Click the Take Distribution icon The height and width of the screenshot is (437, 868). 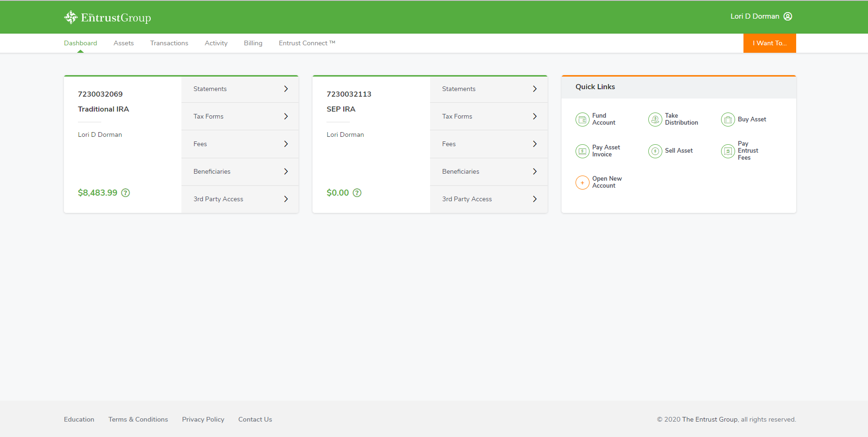pos(655,120)
